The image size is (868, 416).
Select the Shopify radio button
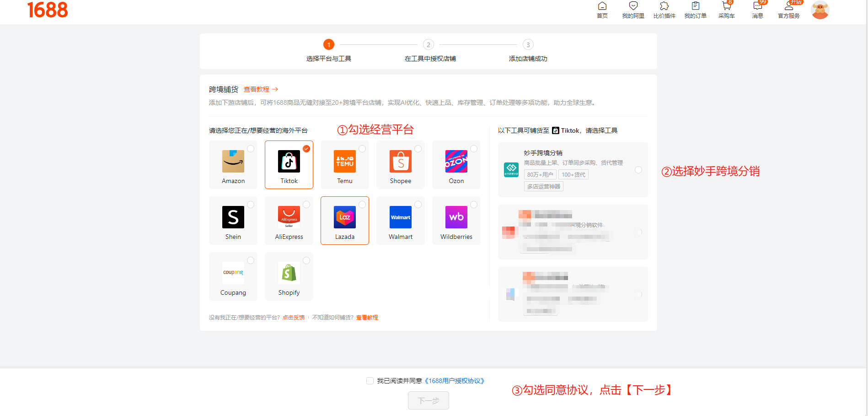click(306, 260)
